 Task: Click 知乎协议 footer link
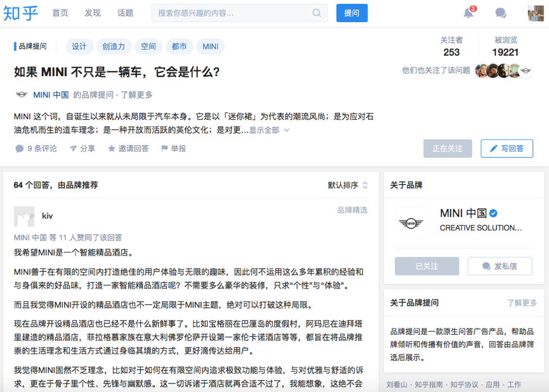(464, 384)
